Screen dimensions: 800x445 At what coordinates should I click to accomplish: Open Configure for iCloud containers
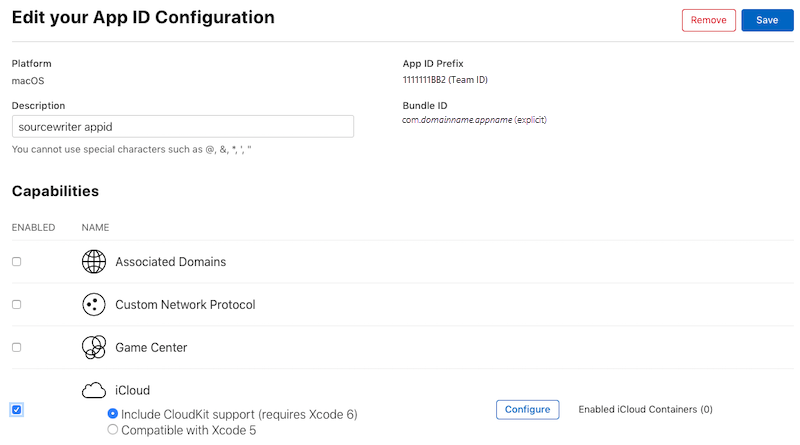[528, 410]
